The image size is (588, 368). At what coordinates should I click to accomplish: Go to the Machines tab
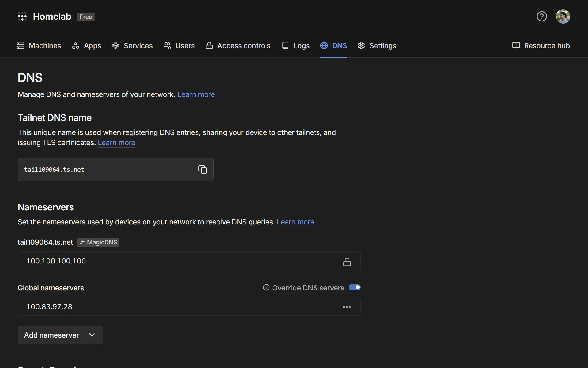pos(39,46)
